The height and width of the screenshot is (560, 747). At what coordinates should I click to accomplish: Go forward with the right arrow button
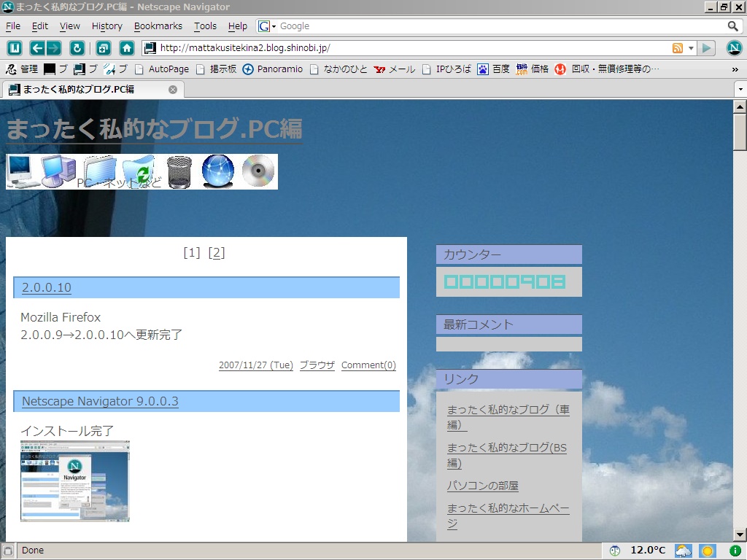[x=53, y=48]
